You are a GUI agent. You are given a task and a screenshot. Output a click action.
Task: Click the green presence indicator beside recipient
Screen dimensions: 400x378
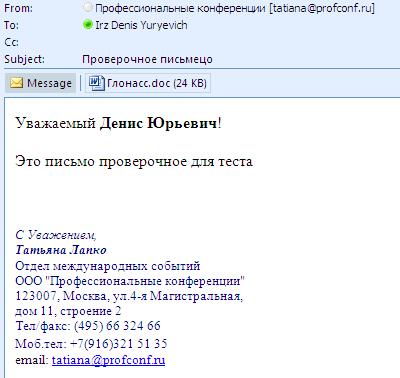88,25
